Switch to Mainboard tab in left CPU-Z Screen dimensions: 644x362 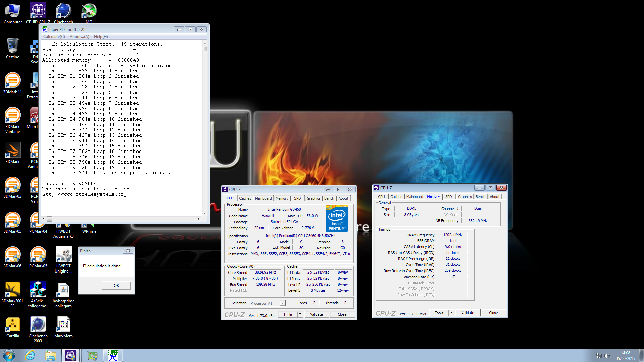(263, 198)
